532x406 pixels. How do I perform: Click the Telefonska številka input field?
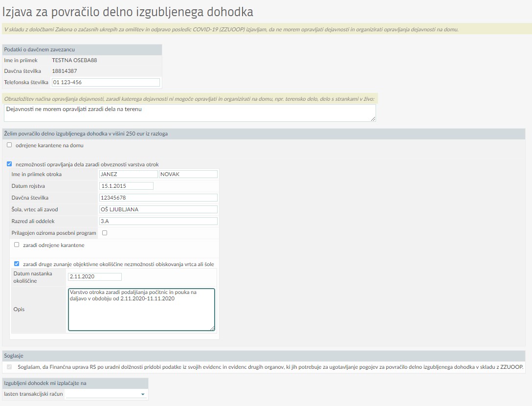tap(106, 82)
